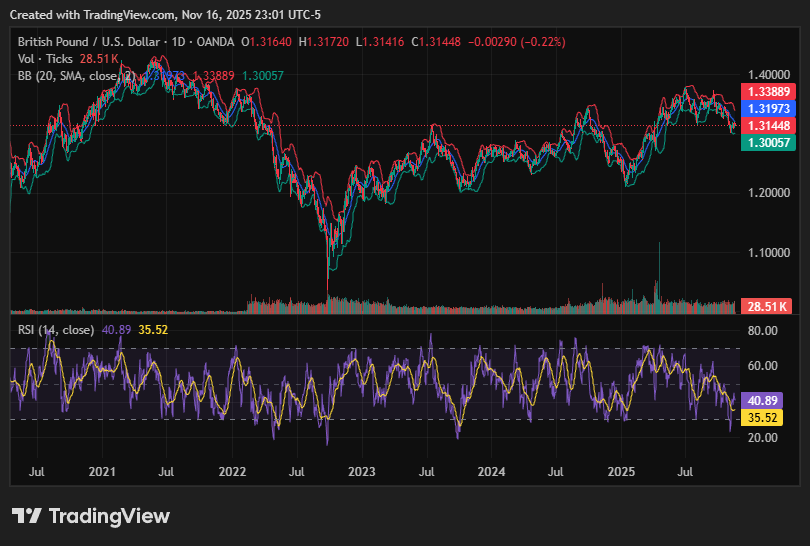Click the TradingView logo icon
Screen dimensions: 810x546
[27, 516]
